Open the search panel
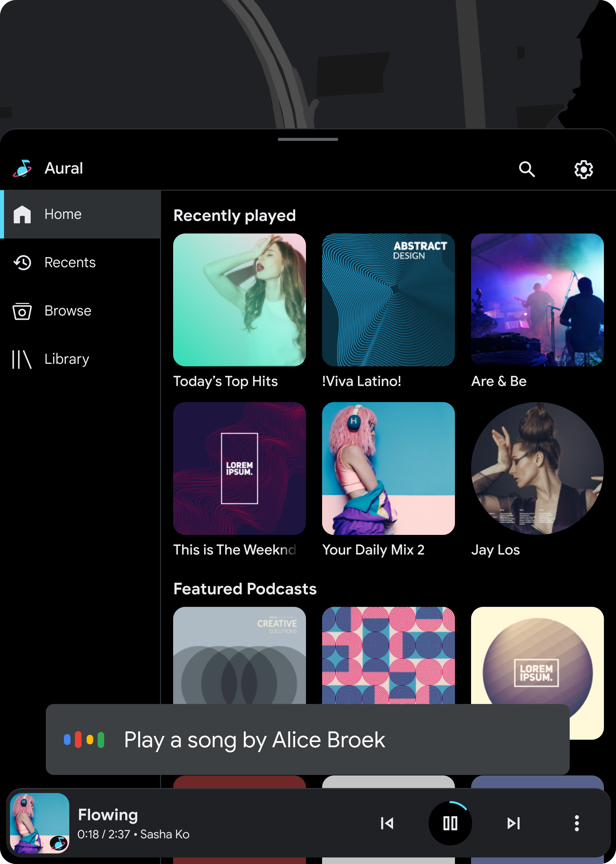This screenshot has width=616, height=864. (527, 169)
